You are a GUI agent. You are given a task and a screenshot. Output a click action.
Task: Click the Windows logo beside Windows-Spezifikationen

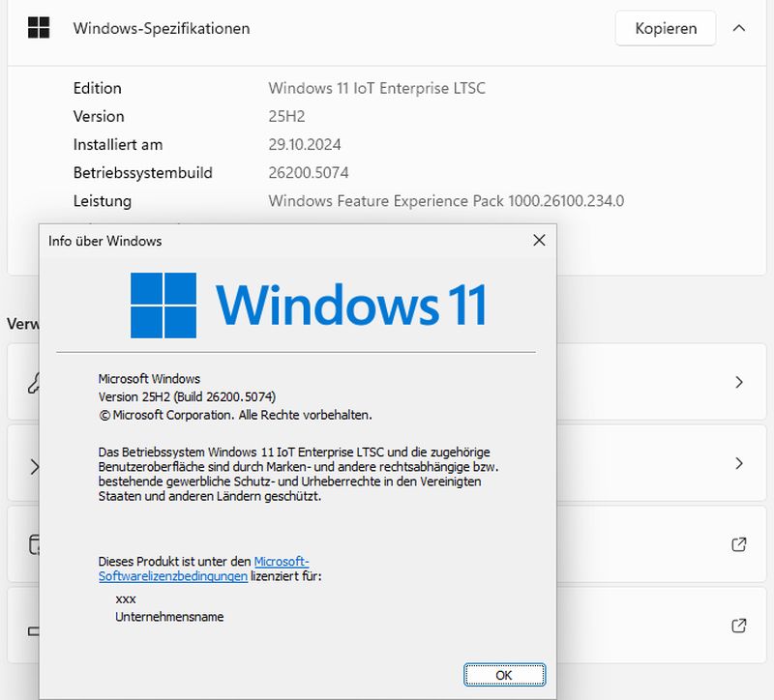(x=39, y=28)
